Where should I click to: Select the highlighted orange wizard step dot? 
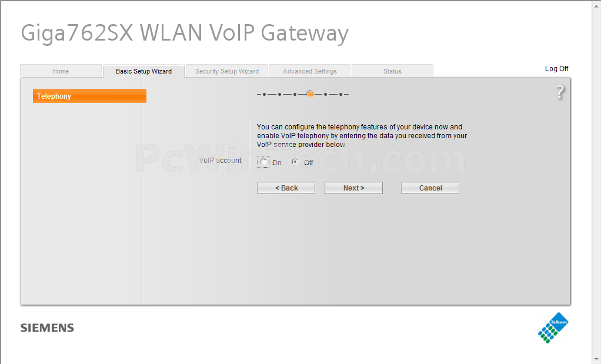click(x=310, y=94)
